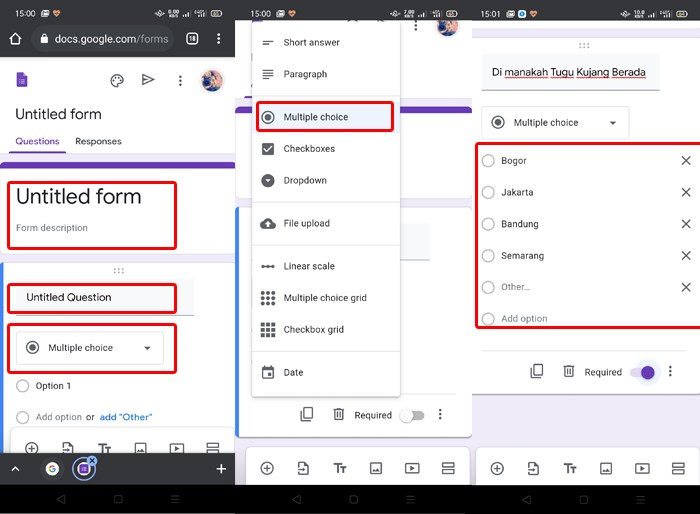Open the Chrome three-dot menu beside tab counter
Screen dimensions: 700x514
tap(218, 39)
